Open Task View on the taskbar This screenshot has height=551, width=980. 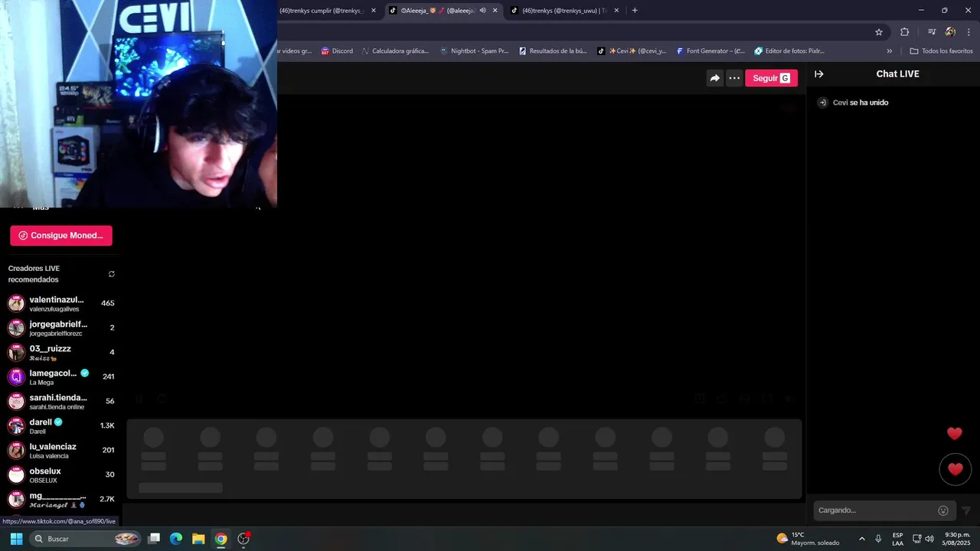coord(154,539)
